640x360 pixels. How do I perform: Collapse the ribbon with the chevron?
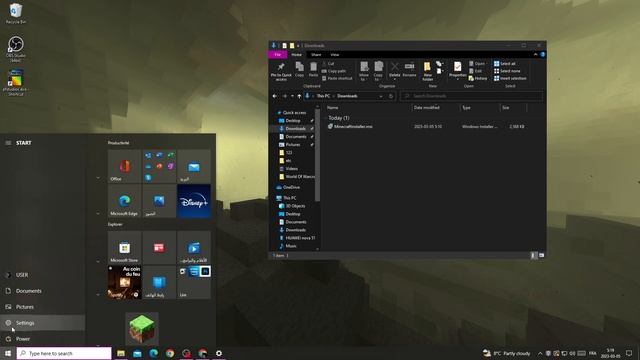pos(536,54)
